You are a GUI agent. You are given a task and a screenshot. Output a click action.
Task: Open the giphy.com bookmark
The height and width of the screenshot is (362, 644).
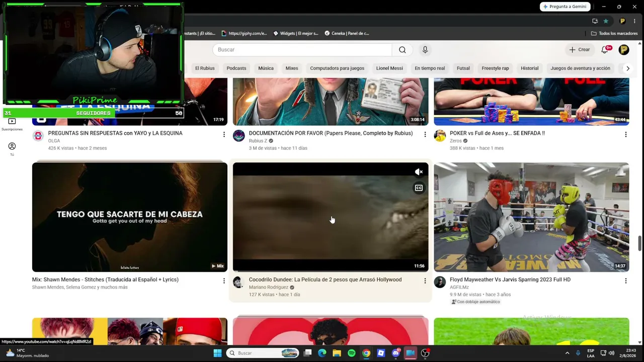click(244, 33)
